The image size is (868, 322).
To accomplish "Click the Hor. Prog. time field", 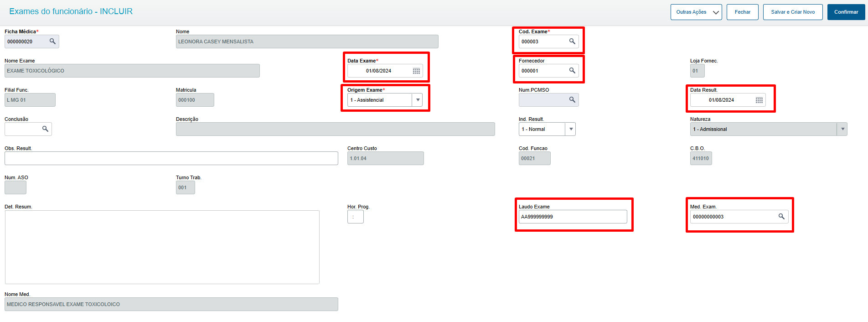I will 355,217.
